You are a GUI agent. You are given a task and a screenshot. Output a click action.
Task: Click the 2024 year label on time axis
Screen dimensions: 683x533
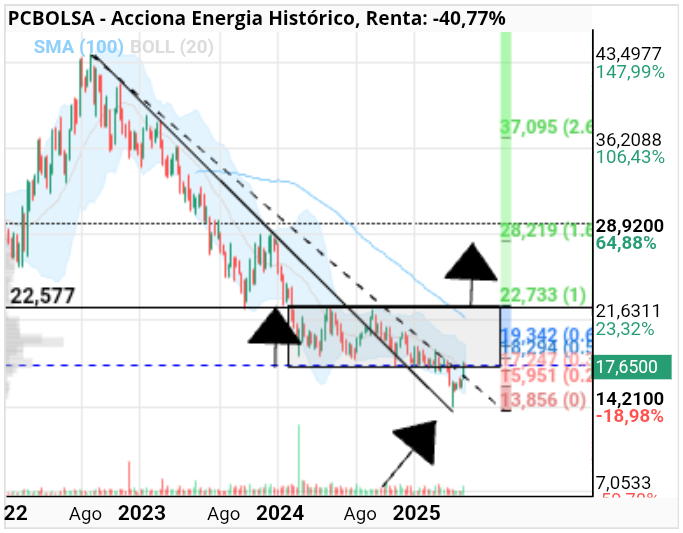point(280,513)
